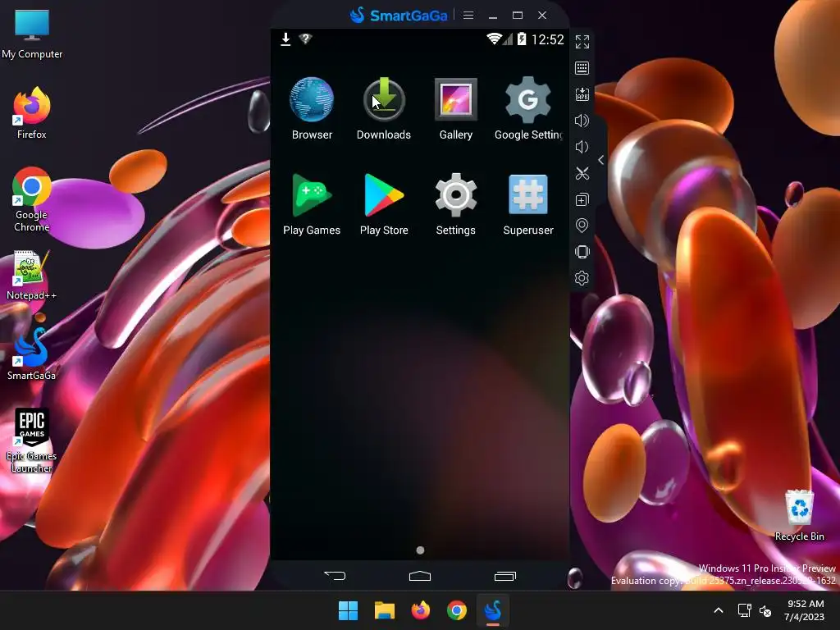The image size is (840, 630).
Task: Open the taskbar clock and date
Action: tap(805, 610)
